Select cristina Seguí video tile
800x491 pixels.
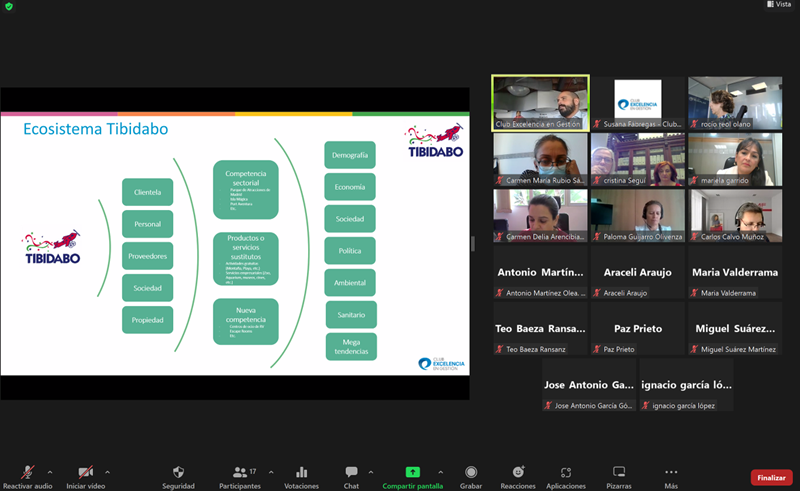coord(638,159)
